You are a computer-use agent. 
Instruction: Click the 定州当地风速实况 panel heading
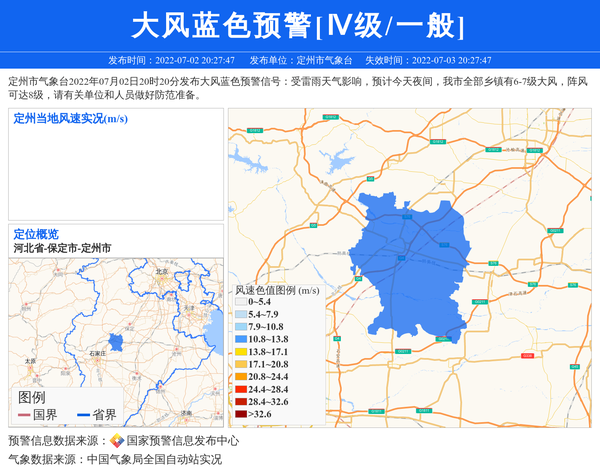point(70,119)
